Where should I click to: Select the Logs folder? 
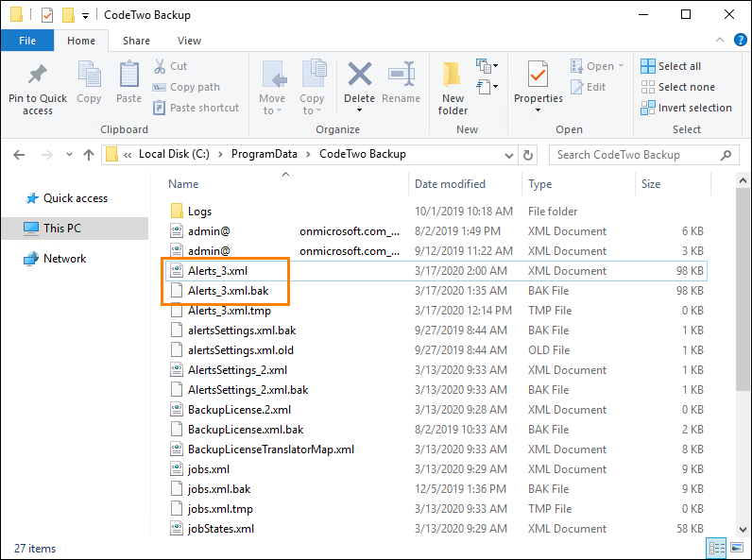(436, 212)
